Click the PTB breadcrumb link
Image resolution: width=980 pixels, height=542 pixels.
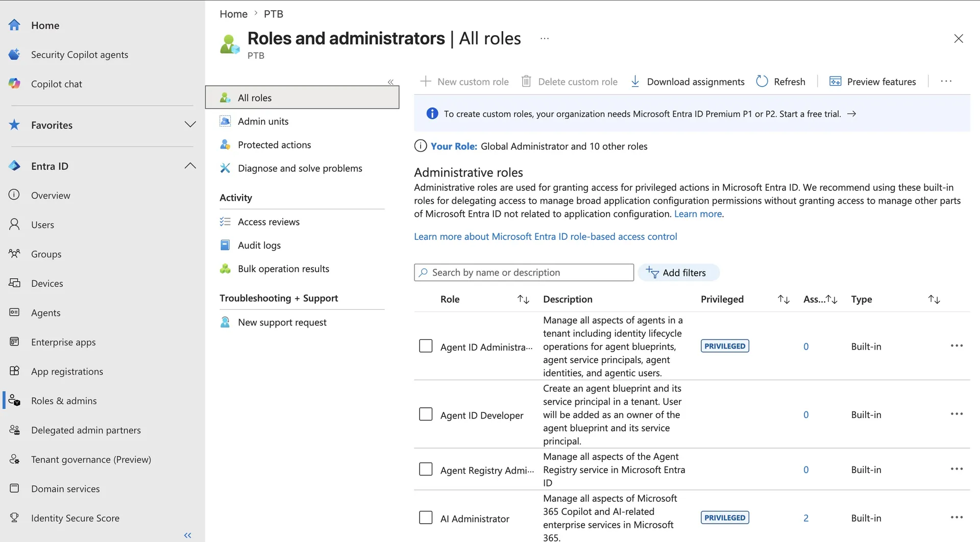click(273, 14)
